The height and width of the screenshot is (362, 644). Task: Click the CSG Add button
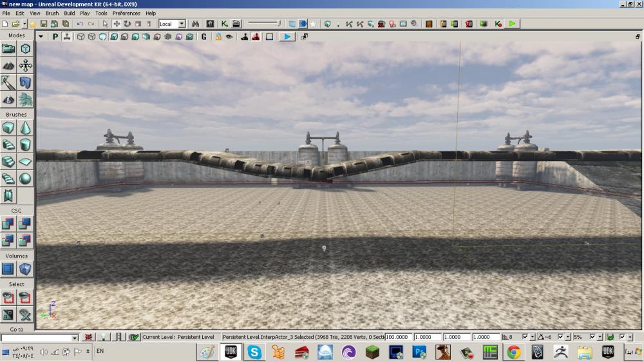[x=8, y=224]
